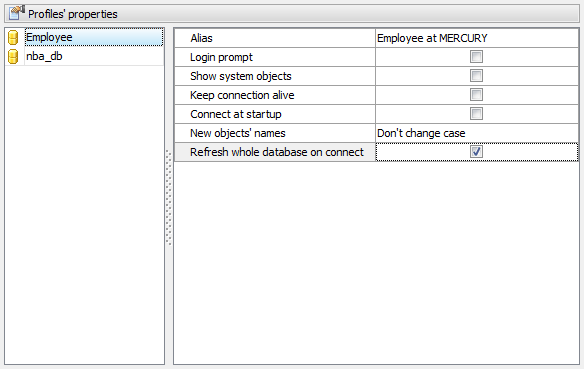Click the Profiles' properties header icon
The image size is (584, 369).
[17, 13]
